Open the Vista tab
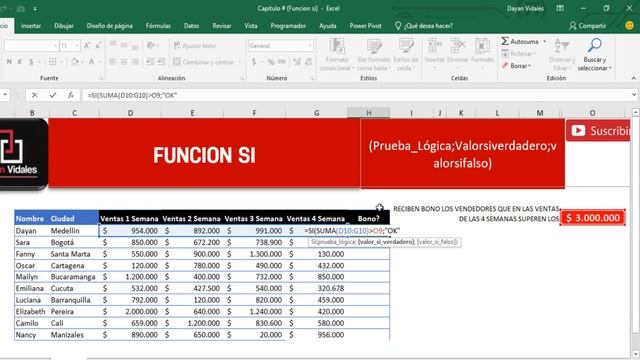Image resolution: width=640 pixels, height=360 pixels. point(251,26)
